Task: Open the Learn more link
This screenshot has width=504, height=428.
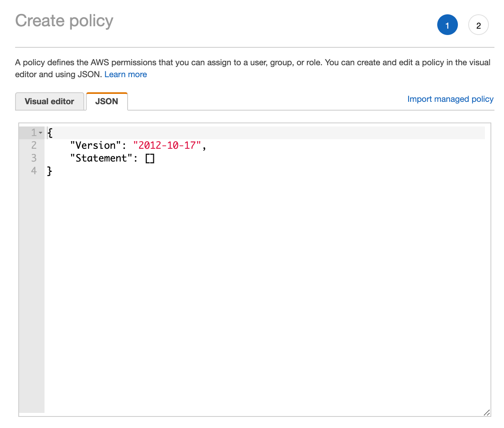Action: click(126, 74)
